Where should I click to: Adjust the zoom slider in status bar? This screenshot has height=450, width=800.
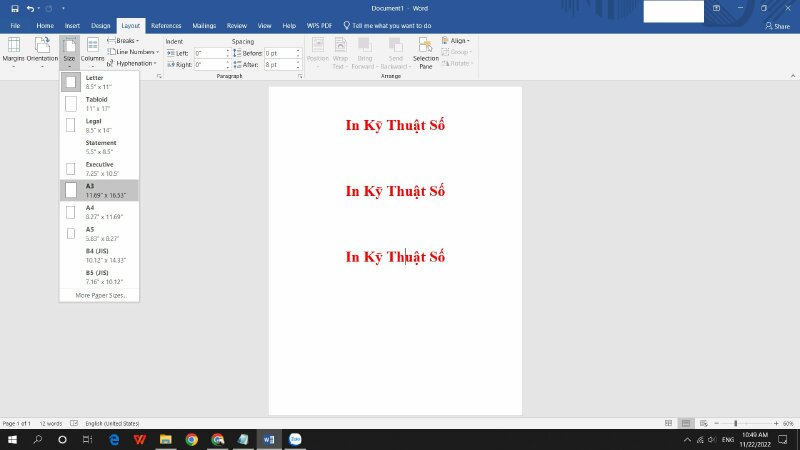(x=735, y=424)
